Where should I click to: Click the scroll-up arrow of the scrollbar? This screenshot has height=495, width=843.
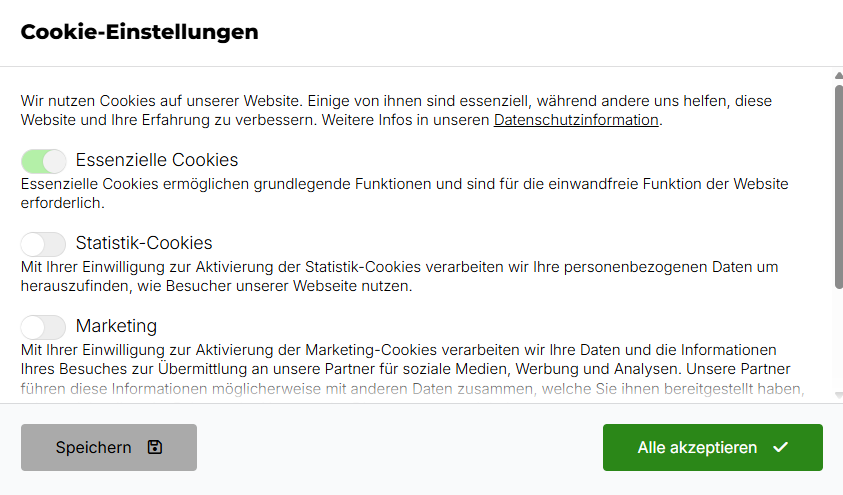pos(838,75)
